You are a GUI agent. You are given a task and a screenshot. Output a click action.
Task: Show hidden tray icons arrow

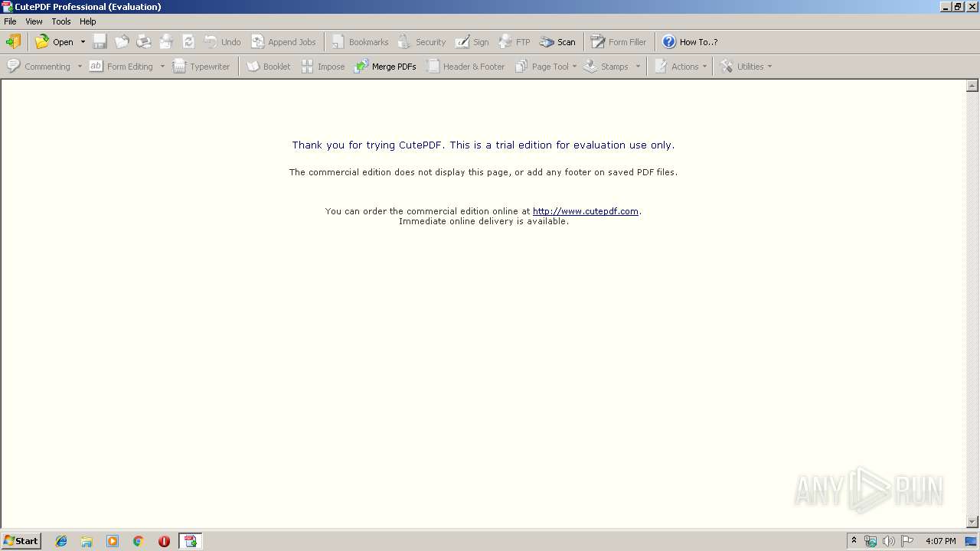click(x=854, y=541)
